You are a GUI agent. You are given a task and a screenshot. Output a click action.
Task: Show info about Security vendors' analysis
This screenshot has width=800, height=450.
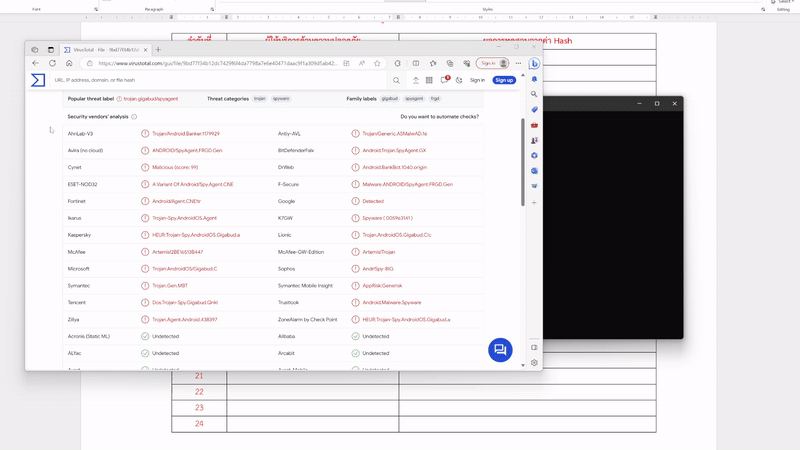click(x=134, y=117)
